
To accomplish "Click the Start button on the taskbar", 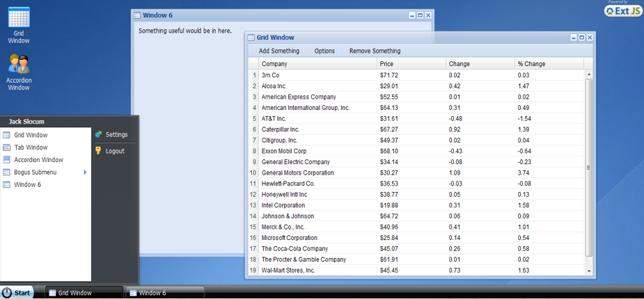I will coord(17,293).
